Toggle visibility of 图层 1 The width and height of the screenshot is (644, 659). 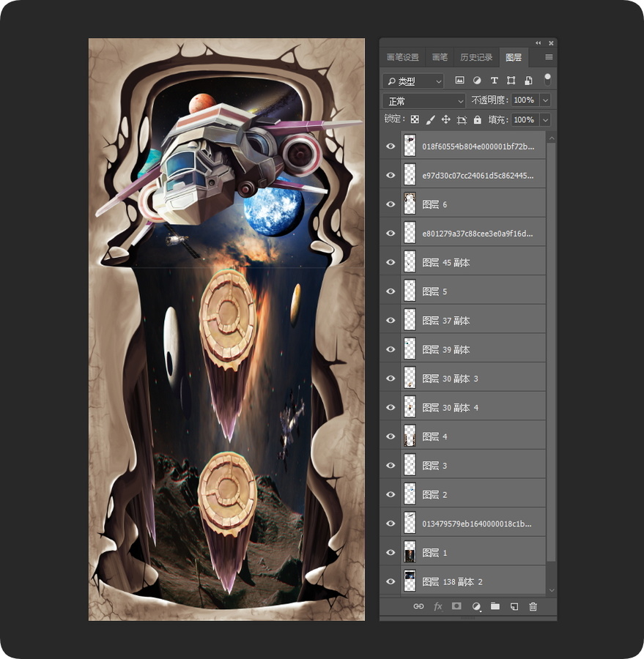click(x=391, y=552)
